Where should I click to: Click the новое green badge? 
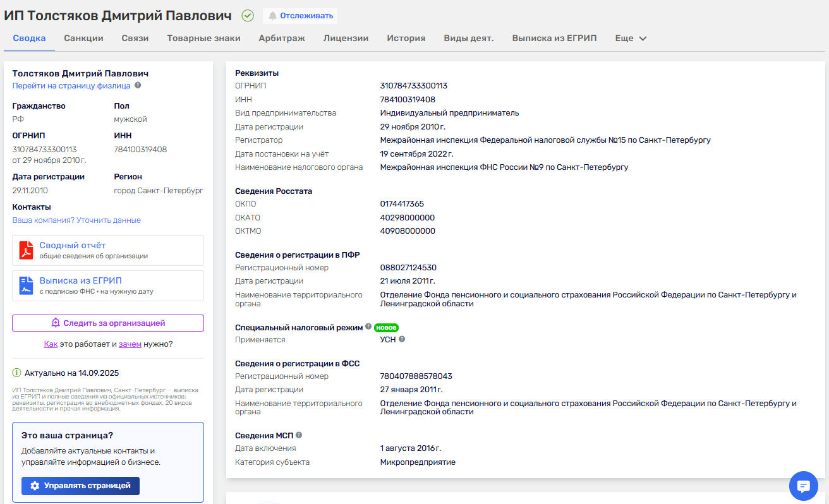[386, 328]
